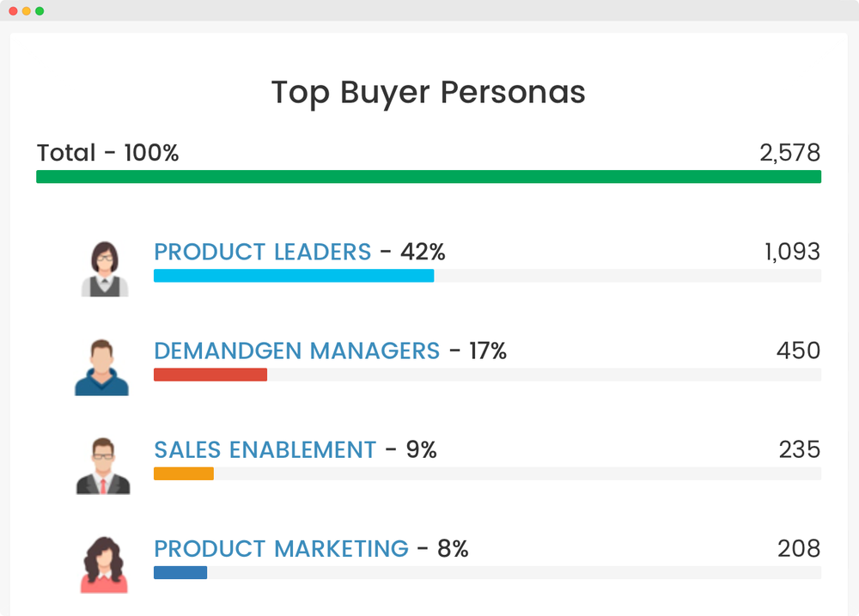Click the Top Buyer Personas heading
Viewport: 859px width, 616px height.
pyautogui.click(x=429, y=92)
